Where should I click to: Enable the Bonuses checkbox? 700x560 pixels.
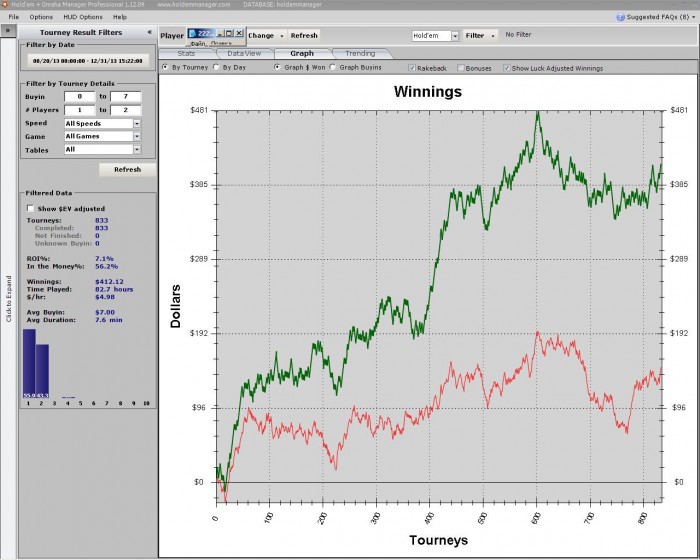[461, 68]
